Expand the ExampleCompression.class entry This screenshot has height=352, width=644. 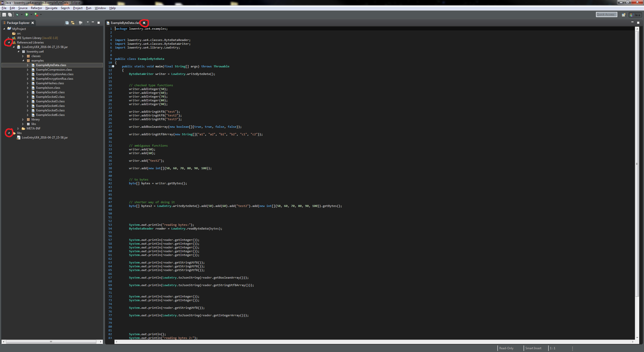(x=28, y=69)
